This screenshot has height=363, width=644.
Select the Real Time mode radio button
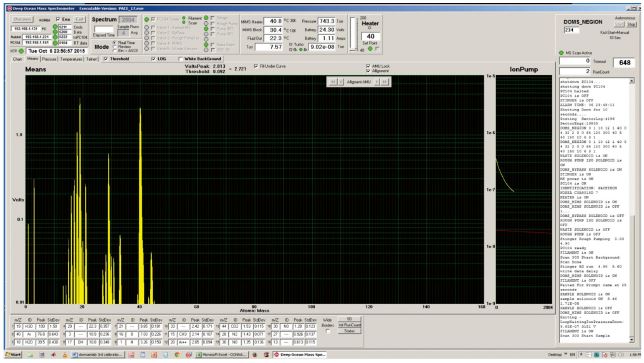[115, 43]
